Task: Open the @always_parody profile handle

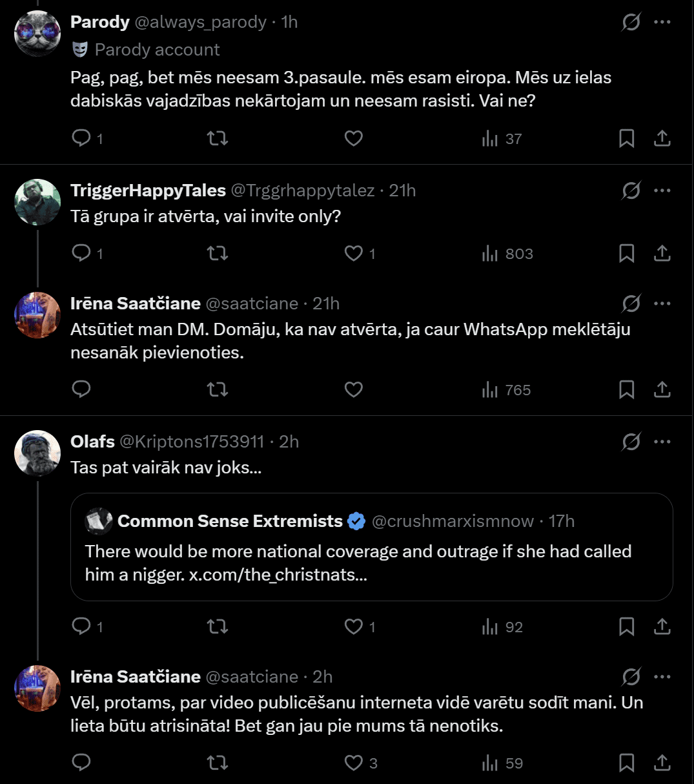Action: [200, 22]
